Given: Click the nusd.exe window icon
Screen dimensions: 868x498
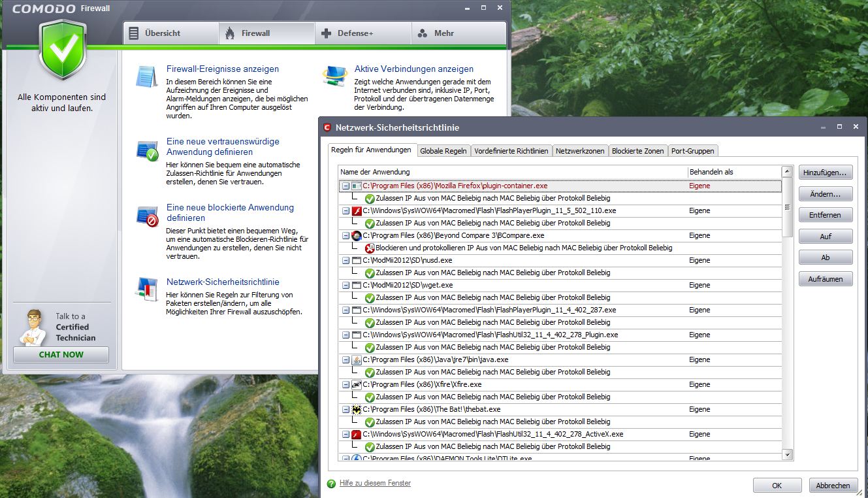Looking at the screenshot, I should (357, 261).
